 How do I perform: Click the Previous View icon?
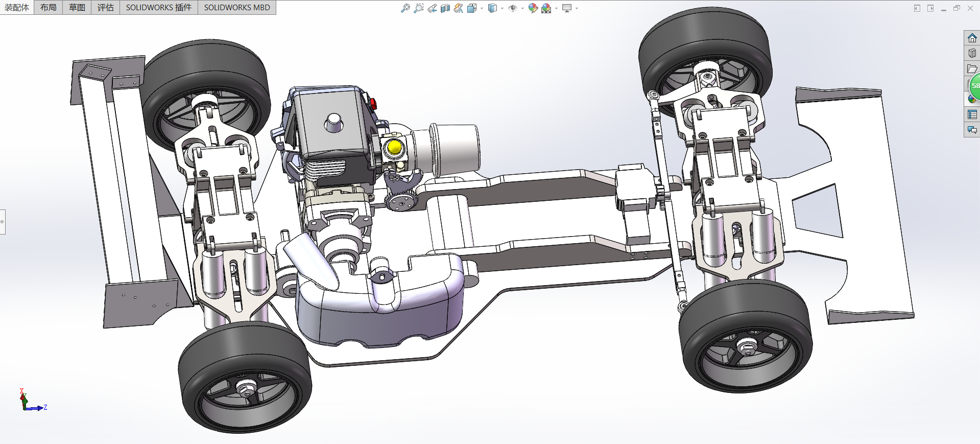(x=432, y=8)
